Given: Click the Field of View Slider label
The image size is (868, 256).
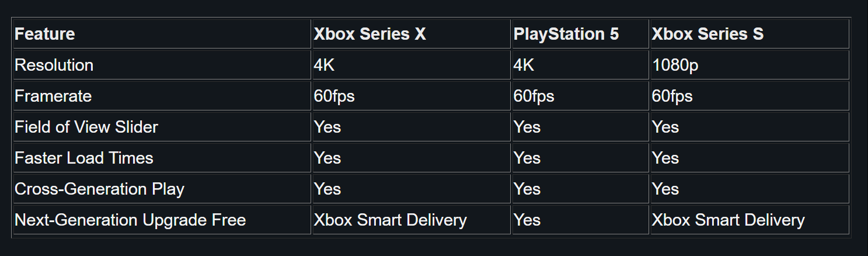Looking at the screenshot, I should (x=86, y=127).
